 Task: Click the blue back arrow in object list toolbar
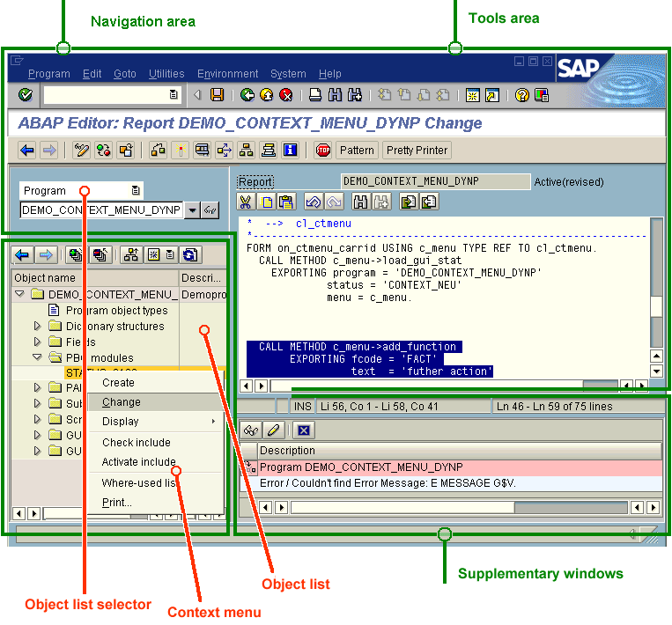(22, 255)
